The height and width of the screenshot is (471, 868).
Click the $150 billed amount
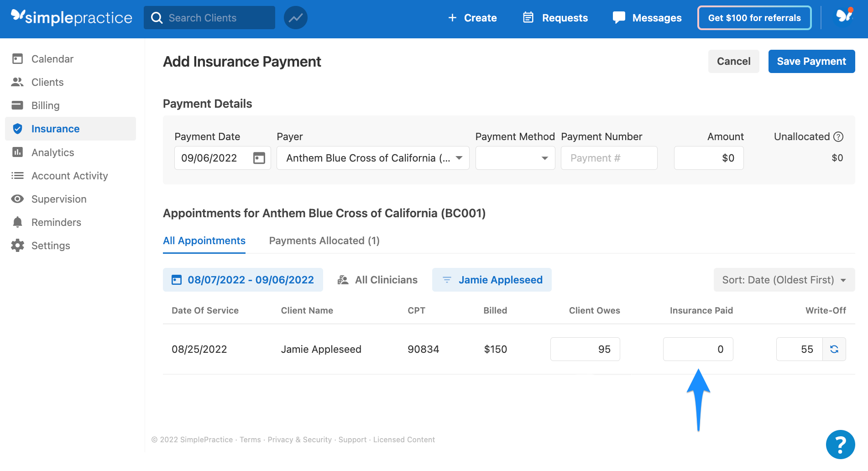click(x=496, y=349)
